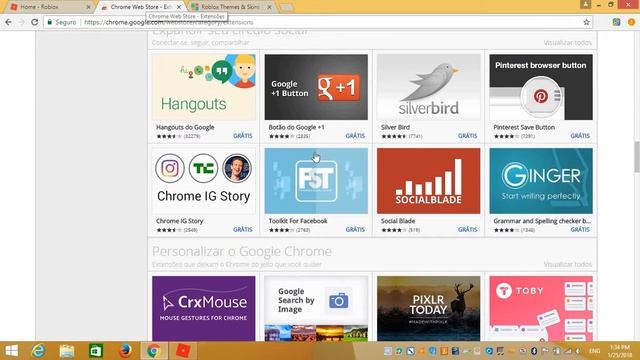Switch to the Roblox Themes & Skins tab
The width and height of the screenshot is (640, 360).
tap(230, 7)
